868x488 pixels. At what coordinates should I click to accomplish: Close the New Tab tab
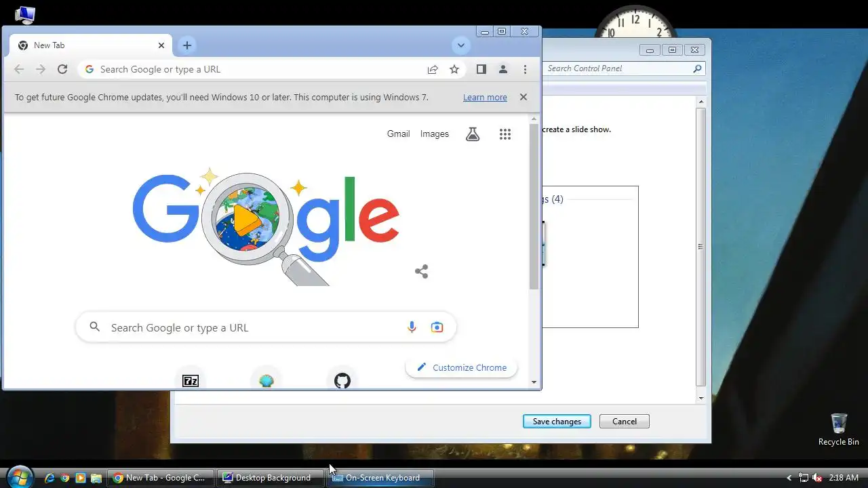[161, 45]
